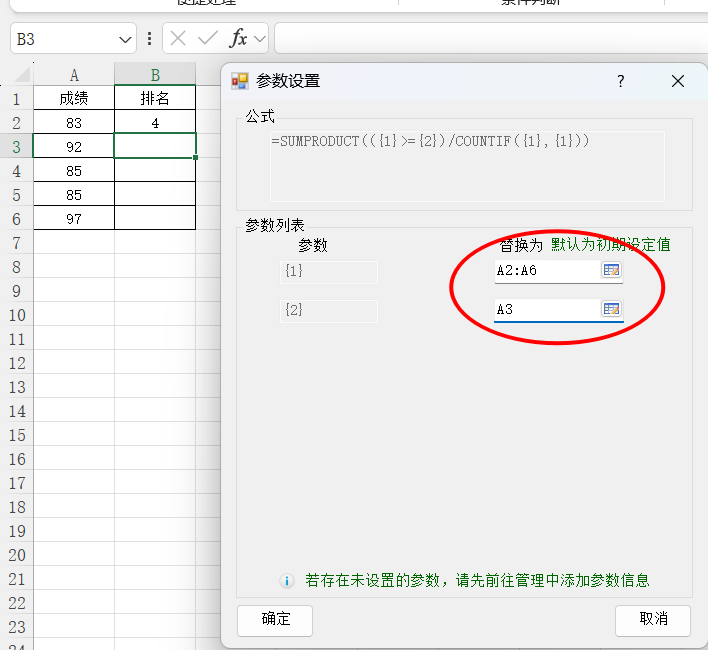
Task: Click the info icon beside the green notice
Action: click(287, 581)
